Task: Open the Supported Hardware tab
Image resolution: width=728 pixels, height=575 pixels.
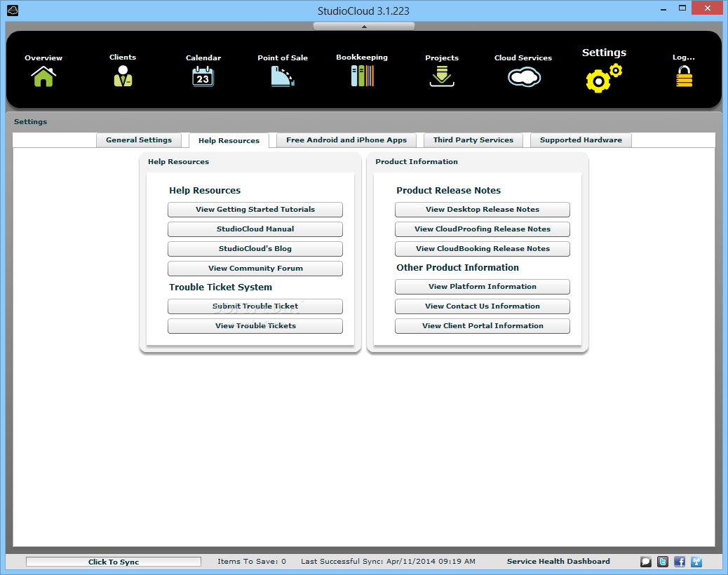Action: pyautogui.click(x=581, y=140)
